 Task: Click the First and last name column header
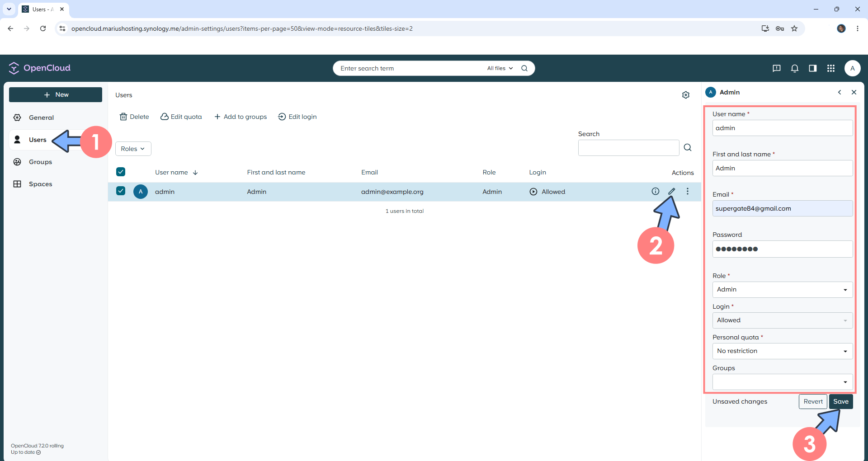point(276,172)
